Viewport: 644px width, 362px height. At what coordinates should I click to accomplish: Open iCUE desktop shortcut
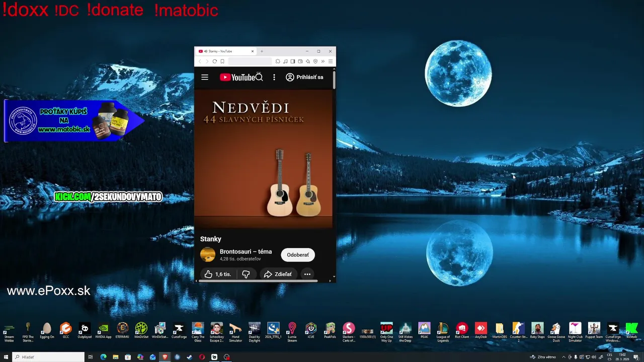coord(311,332)
